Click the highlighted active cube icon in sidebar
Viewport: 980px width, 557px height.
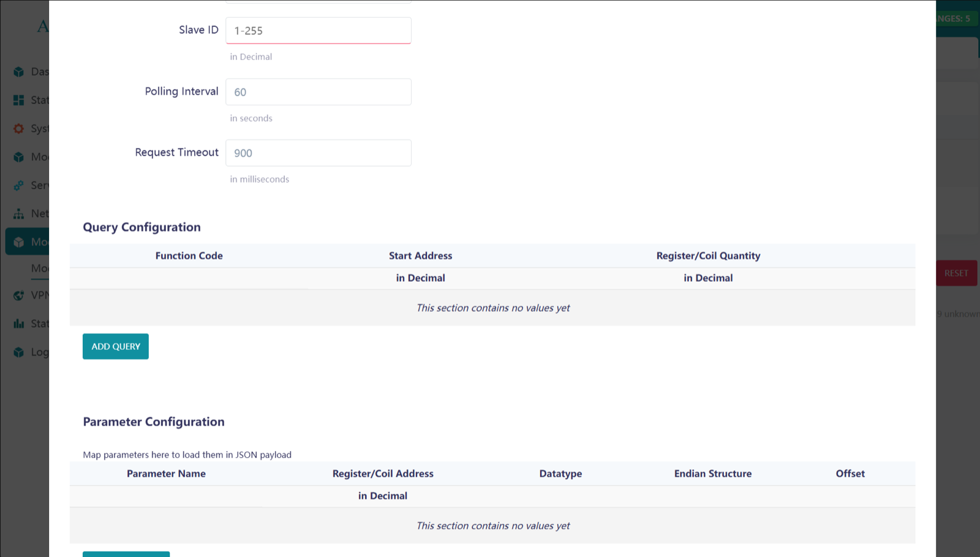click(19, 242)
